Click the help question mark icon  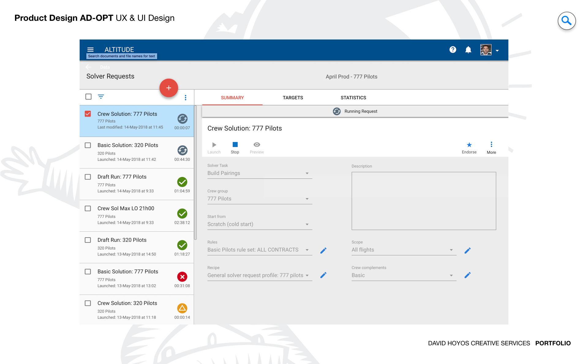pos(453,50)
